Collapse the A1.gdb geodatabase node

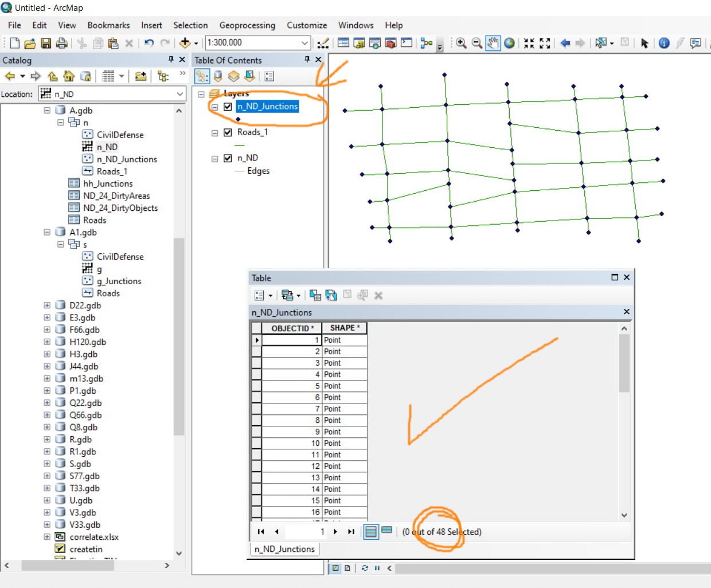[47, 232]
